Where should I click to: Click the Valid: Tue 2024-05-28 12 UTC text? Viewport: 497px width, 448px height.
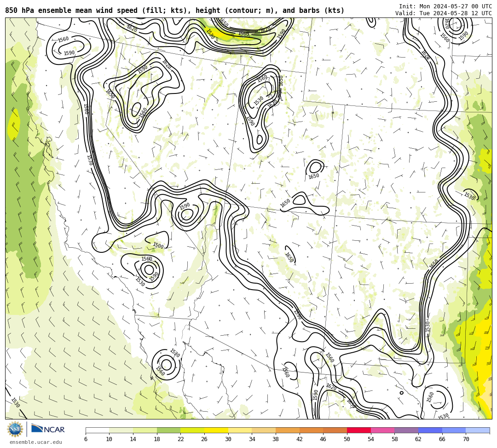444,13
